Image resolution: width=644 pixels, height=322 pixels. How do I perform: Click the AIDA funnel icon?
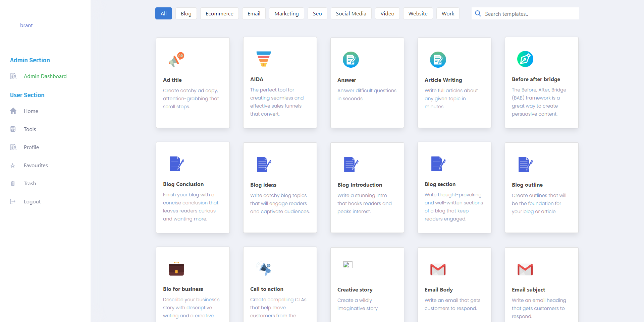tap(263, 59)
